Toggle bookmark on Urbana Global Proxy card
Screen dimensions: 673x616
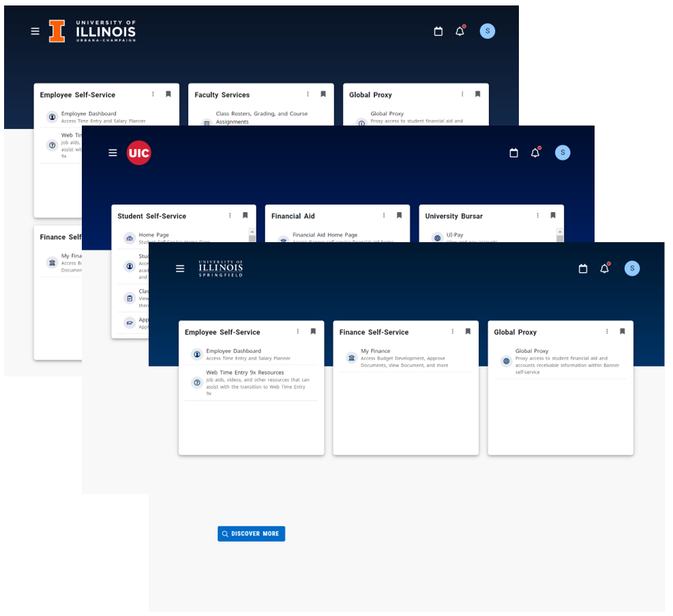pyautogui.click(x=478, y=94)
